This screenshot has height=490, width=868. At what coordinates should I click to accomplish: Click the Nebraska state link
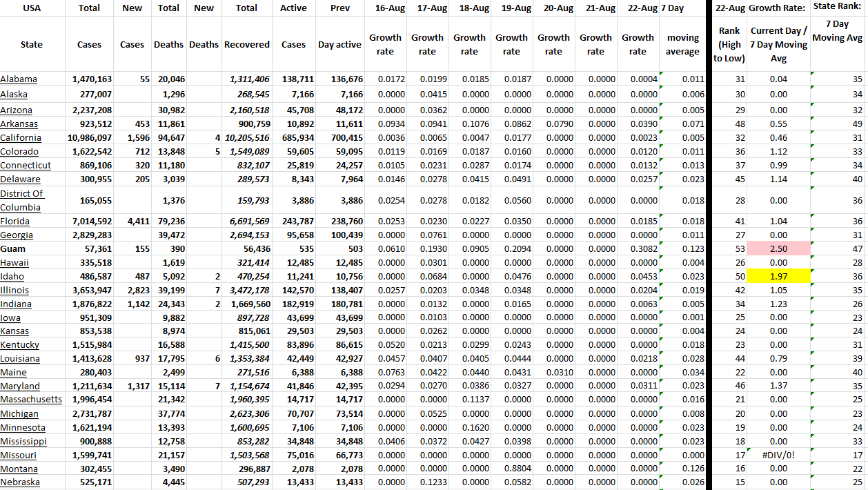point(20,482)
